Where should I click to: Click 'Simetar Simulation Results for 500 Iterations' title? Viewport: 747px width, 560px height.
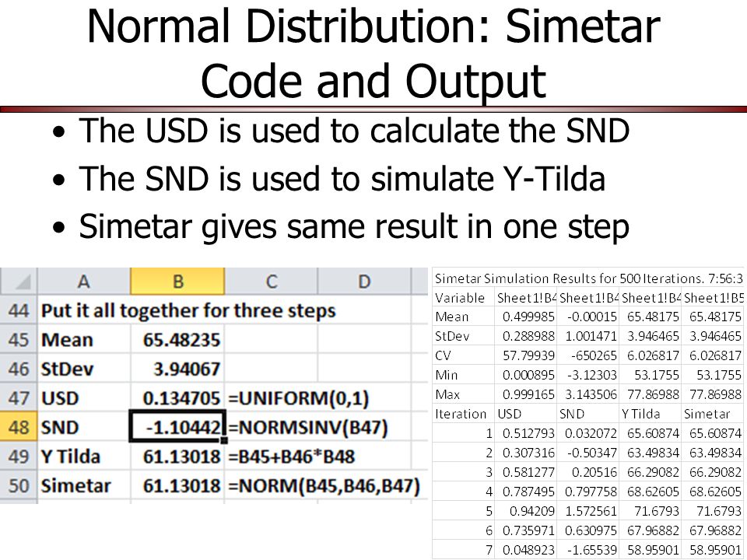588,278
